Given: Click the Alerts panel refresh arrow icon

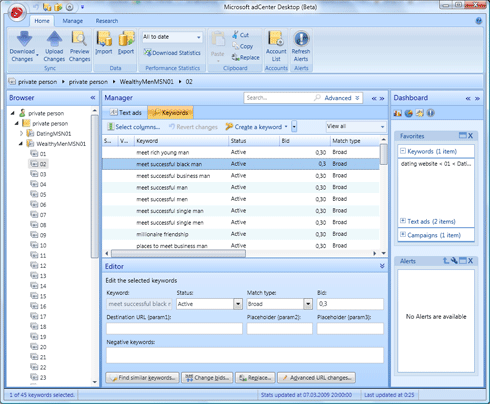Looking at the screenshot, I should tap(446, 261).
